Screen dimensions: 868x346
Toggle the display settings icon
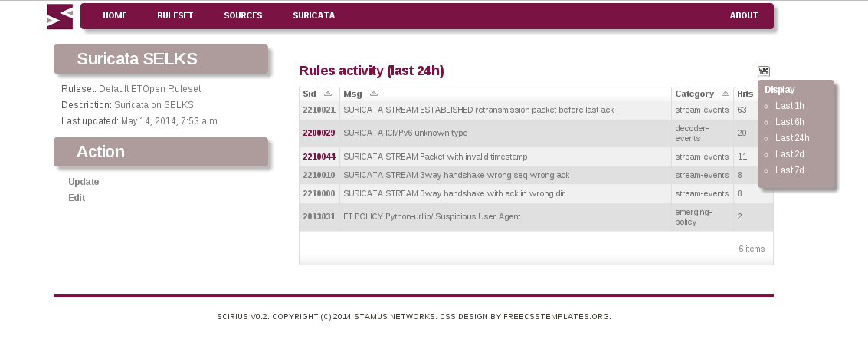pyautogui.click(x=763, y=71)
